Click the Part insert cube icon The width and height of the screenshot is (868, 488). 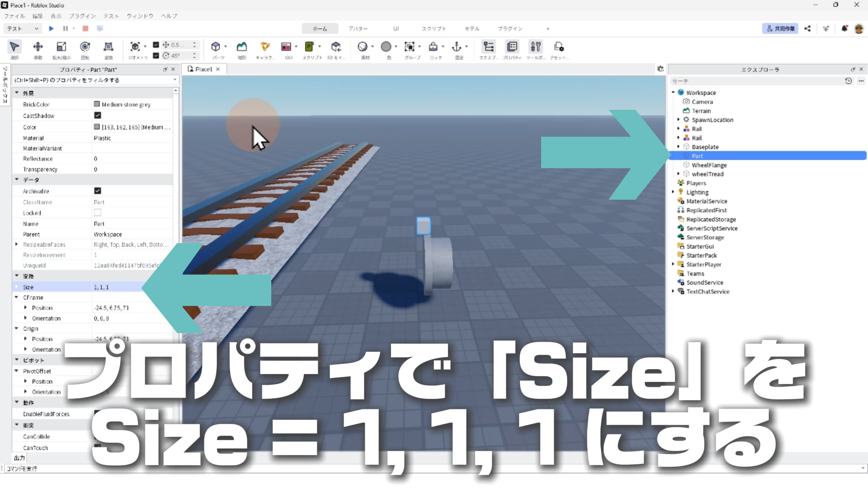(216, 47)
